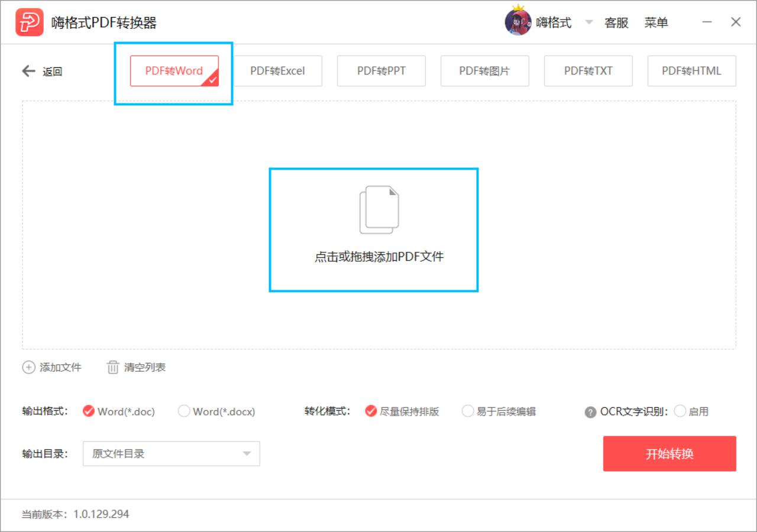Click the trash icon for 清空列表
Screen dimensions: 757x532
click(x=113, y=367)
